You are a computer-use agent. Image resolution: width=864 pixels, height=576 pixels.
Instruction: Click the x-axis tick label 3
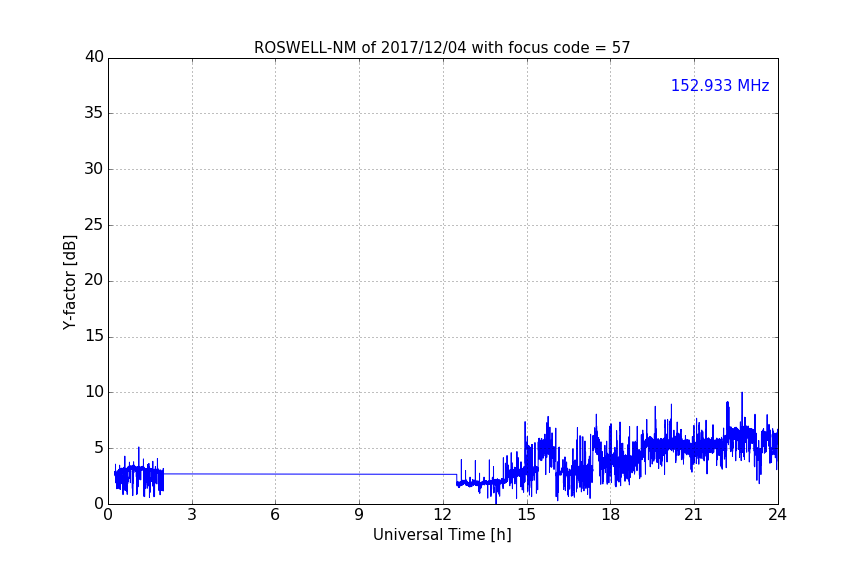[192, 515]
